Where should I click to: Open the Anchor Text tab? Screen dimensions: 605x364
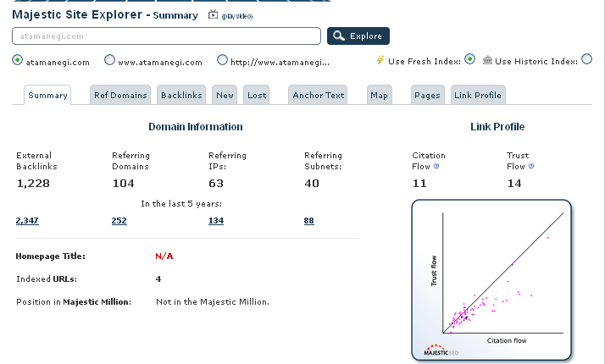click(318, 95)
